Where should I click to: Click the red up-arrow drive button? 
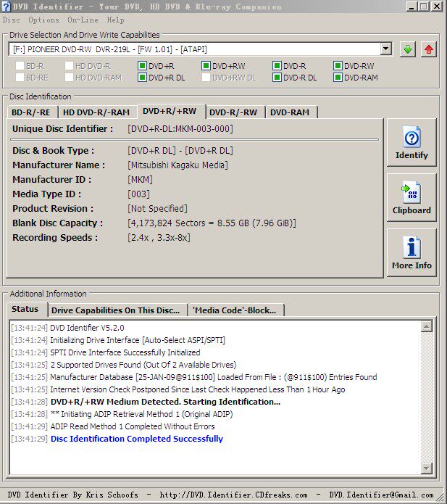428,49
